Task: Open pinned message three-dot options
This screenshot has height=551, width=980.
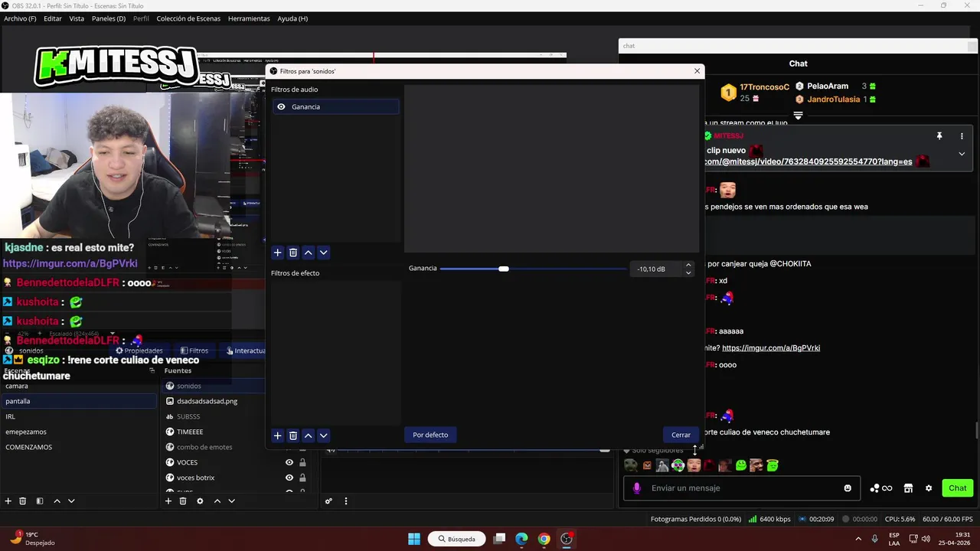Action: pos(962,136)
